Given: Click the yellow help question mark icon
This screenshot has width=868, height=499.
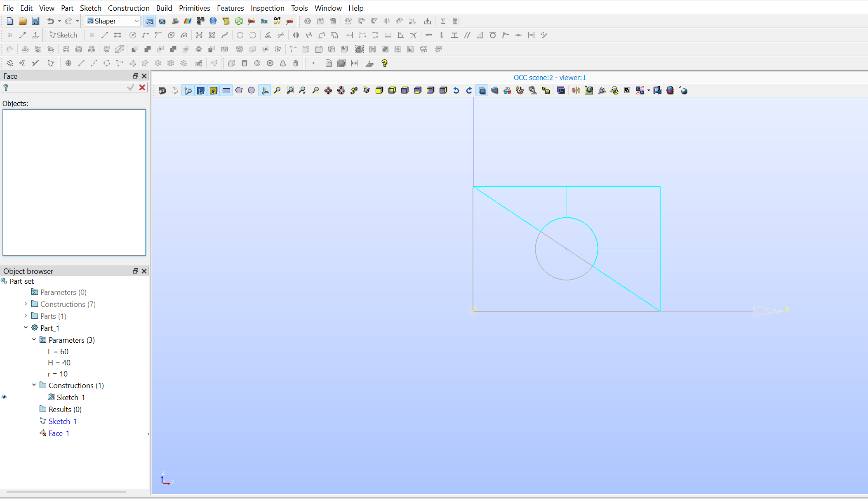Looking at the screenshot, I should pyautogui.click(x=384, y=63).
